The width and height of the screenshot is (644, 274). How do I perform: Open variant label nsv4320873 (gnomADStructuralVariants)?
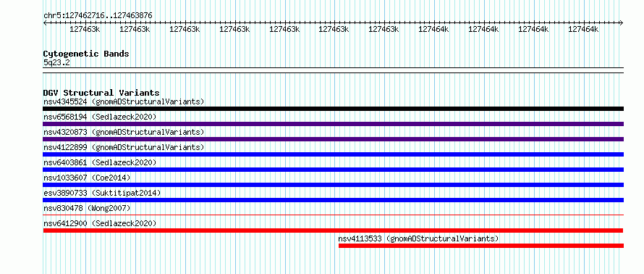coord(124,132)
